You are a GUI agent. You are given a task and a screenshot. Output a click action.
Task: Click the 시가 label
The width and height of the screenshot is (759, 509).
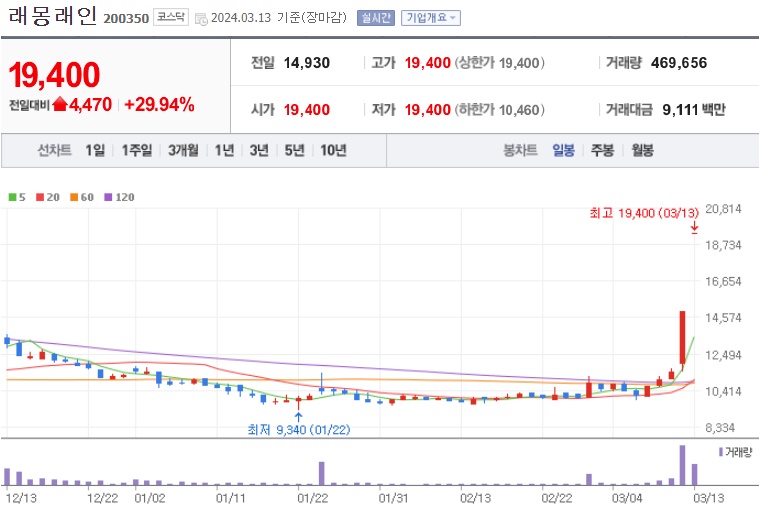[263, 110]
